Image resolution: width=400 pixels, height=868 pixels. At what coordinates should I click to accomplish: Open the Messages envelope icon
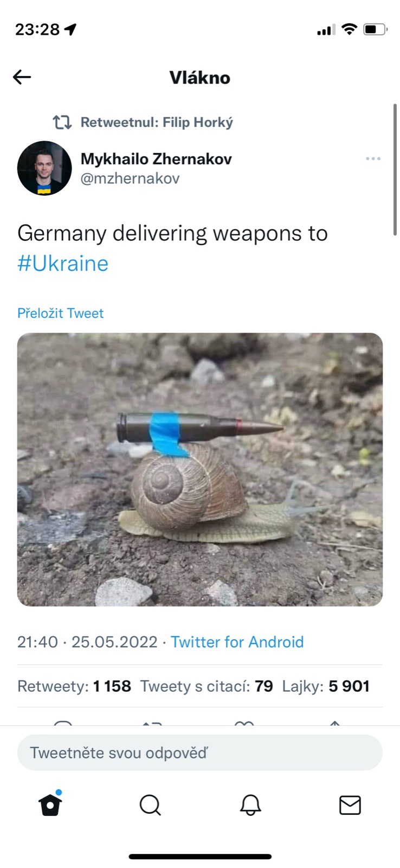click(350, 805)
